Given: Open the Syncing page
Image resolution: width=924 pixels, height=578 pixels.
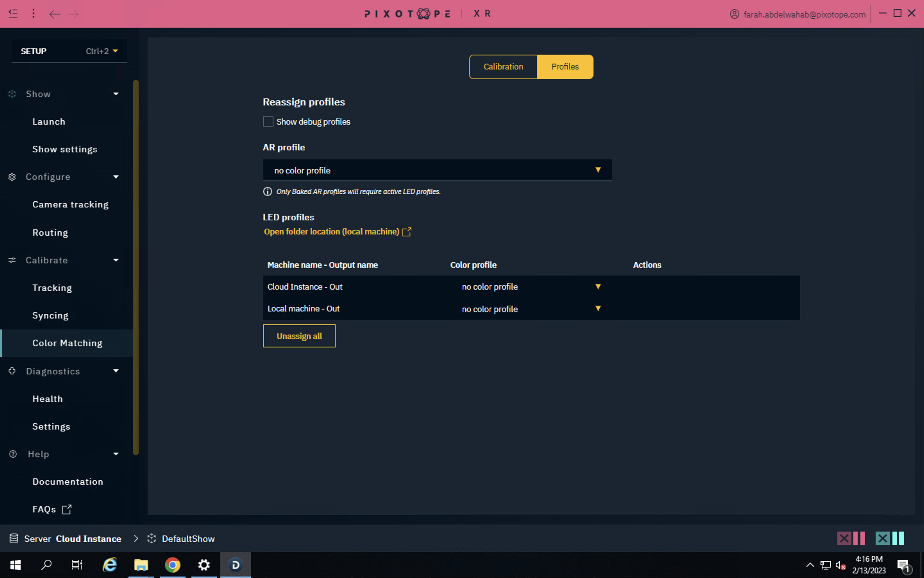Looking at the screenshot, I should click(x=50, y=315).
